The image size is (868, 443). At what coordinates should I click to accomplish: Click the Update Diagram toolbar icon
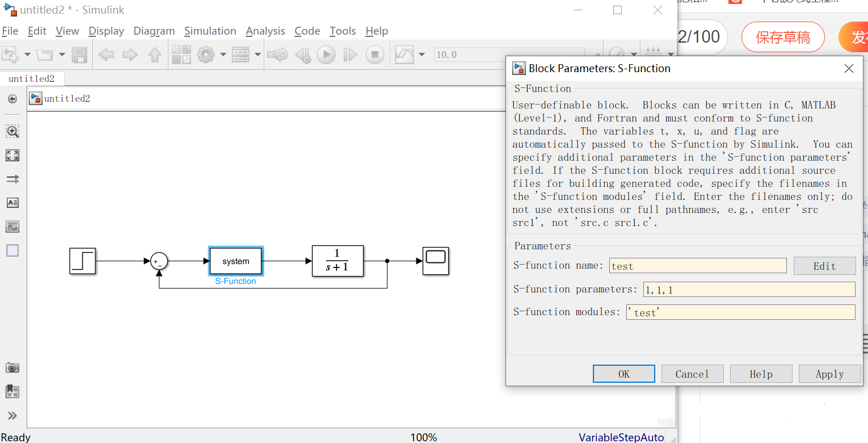point(277,55)
